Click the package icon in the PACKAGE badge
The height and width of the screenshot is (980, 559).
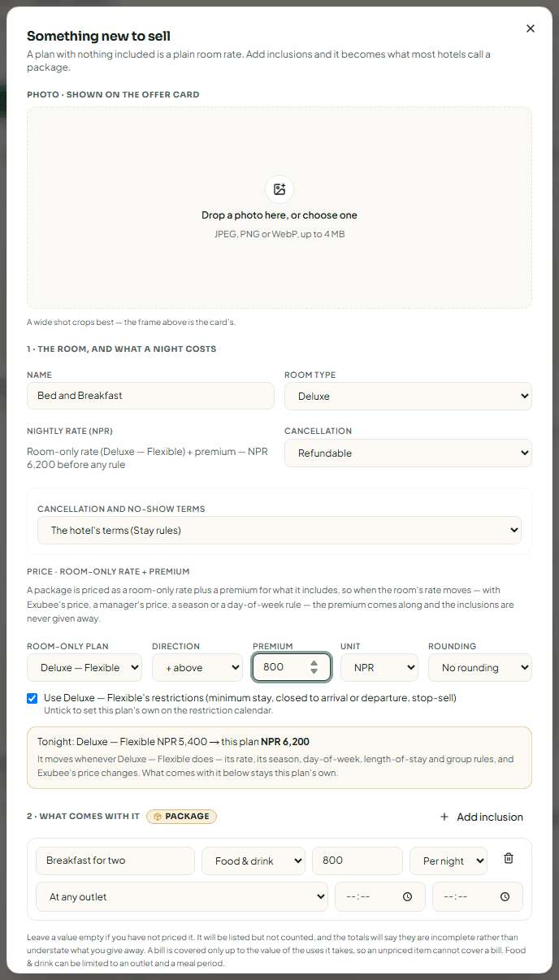tap(158, 817)
